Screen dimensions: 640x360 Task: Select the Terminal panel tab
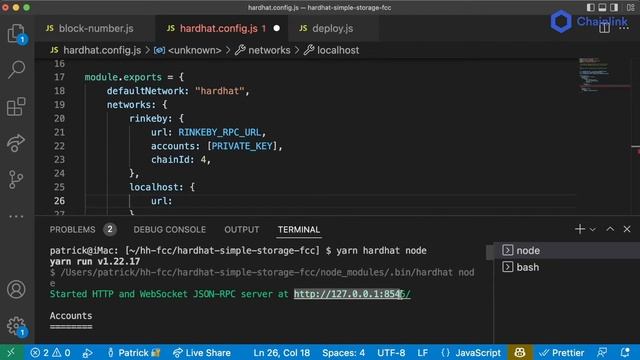pos(299,229)
